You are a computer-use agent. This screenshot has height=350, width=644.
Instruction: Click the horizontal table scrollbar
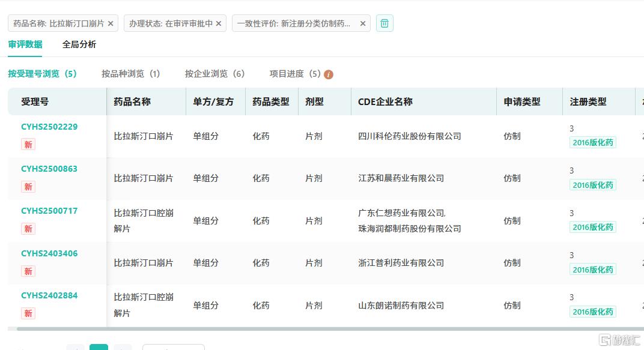click(x=300, y=329)
